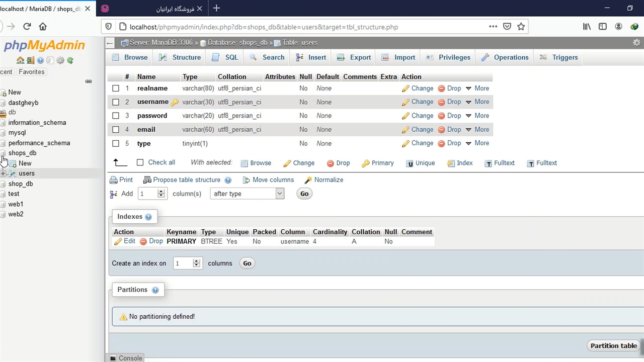Click the Partition table button
The width and height of the screenshot is (644, 362).
613,346
